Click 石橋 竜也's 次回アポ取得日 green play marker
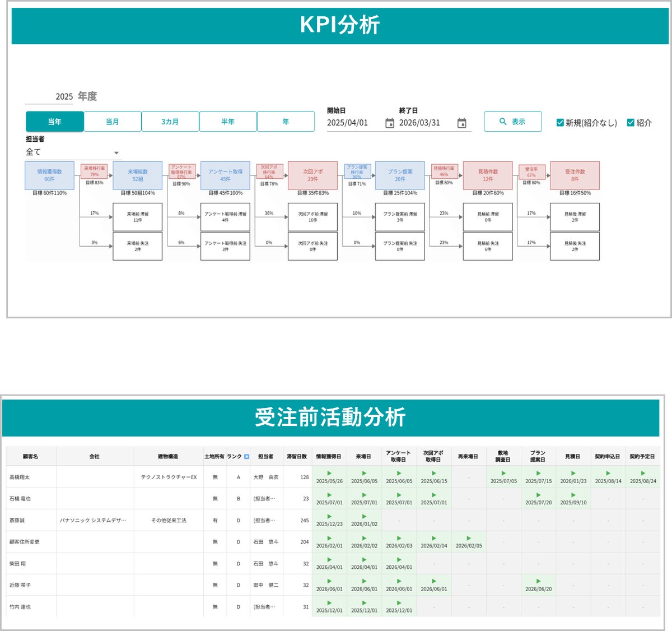The image size is (672, 631). coord(434,495)
